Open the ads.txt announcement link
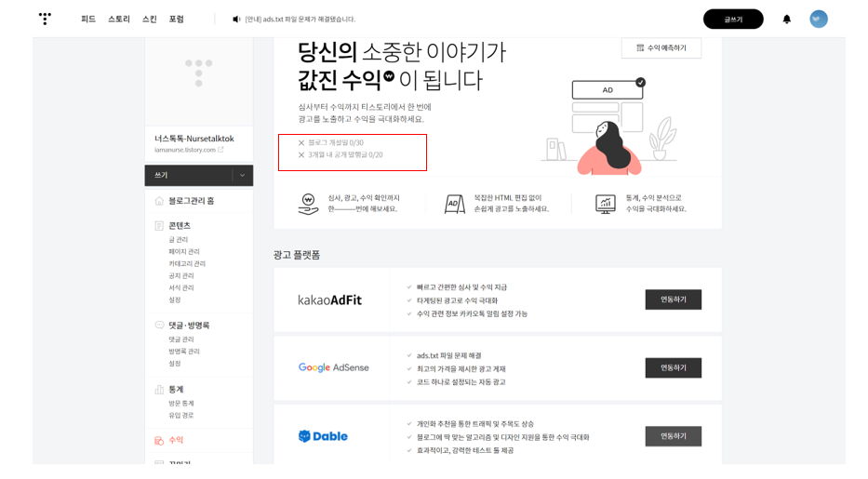 click(x=300, y=20)
